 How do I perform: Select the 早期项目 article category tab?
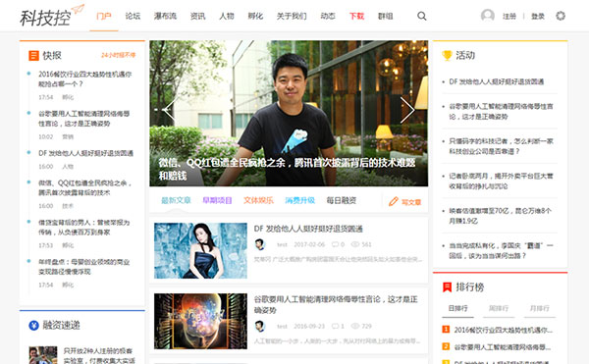(x=217, y=200)
